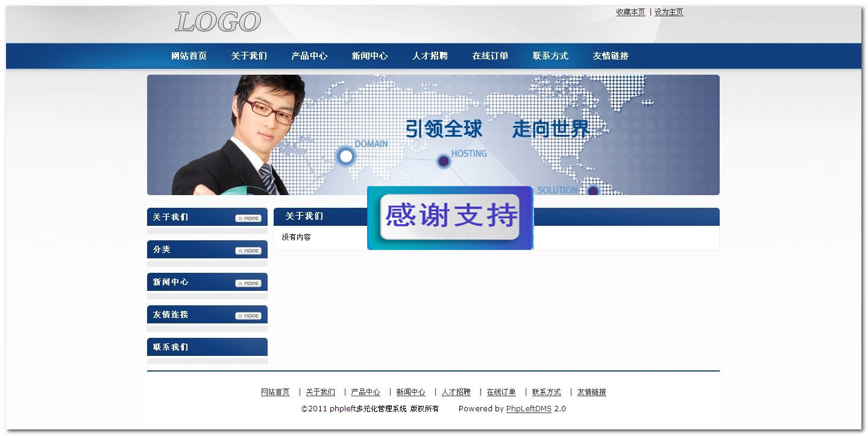Viewport: 868px width, 436px height.
Task: Click the 收藏本页 link
Action: click(x=631, y=12)
